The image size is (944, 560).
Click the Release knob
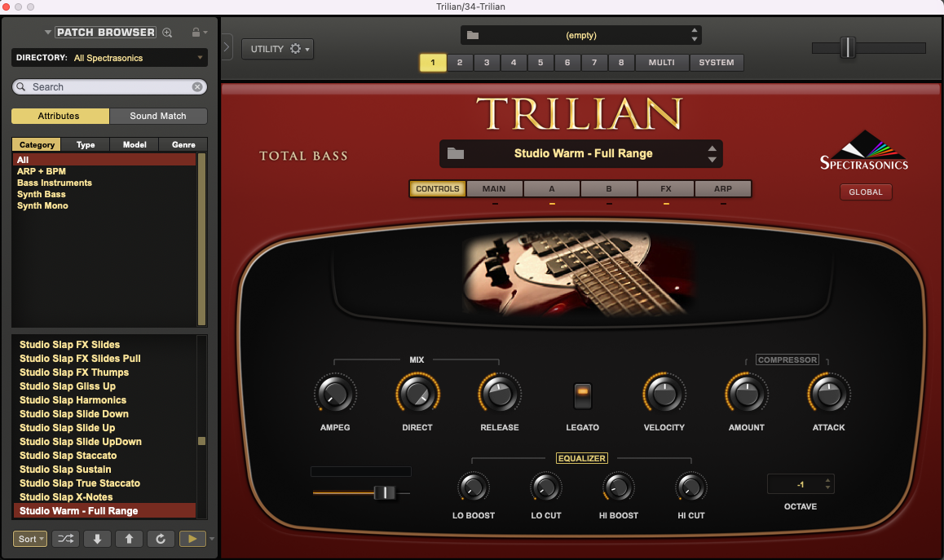tap(500, 395)
